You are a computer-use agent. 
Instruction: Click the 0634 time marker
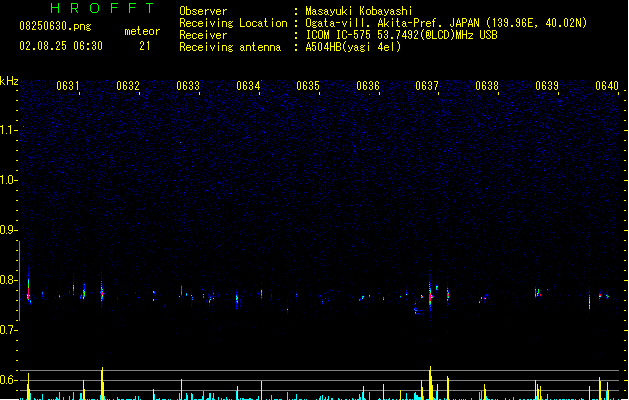click(x=248, y=86)
